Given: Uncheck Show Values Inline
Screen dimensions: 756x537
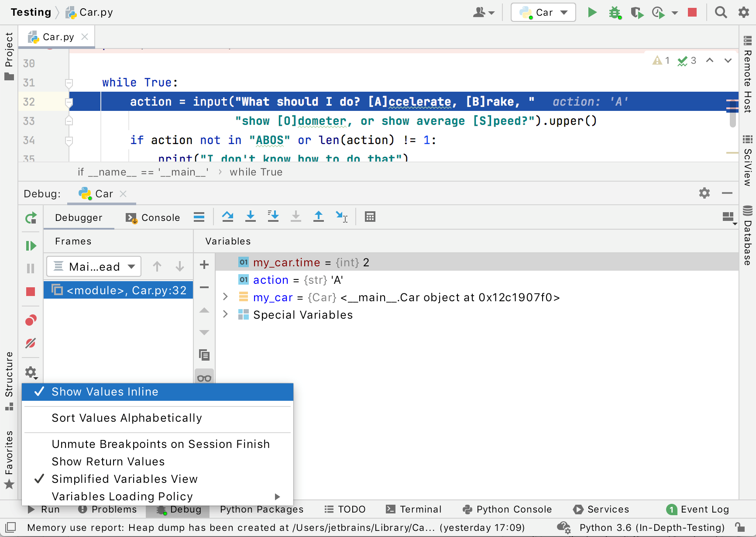Looking at the screenshot, I should point(104,392).
